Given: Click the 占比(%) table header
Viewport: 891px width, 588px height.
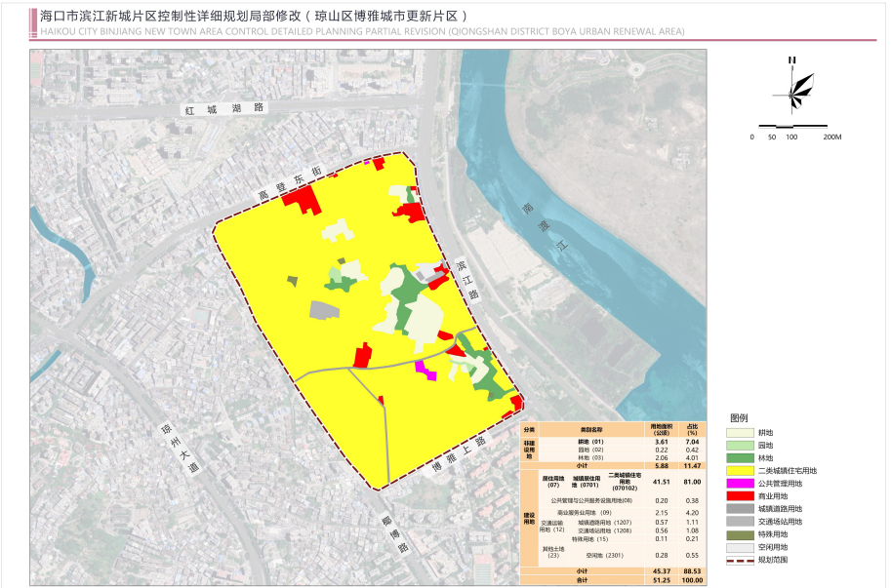Looking at the screenshot, I should click(692, 430).
